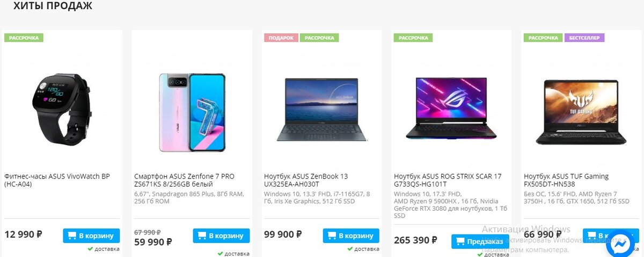Click Рассрочка badge on ROG STRIX card
Screen dimensions: 644x257
413,38
